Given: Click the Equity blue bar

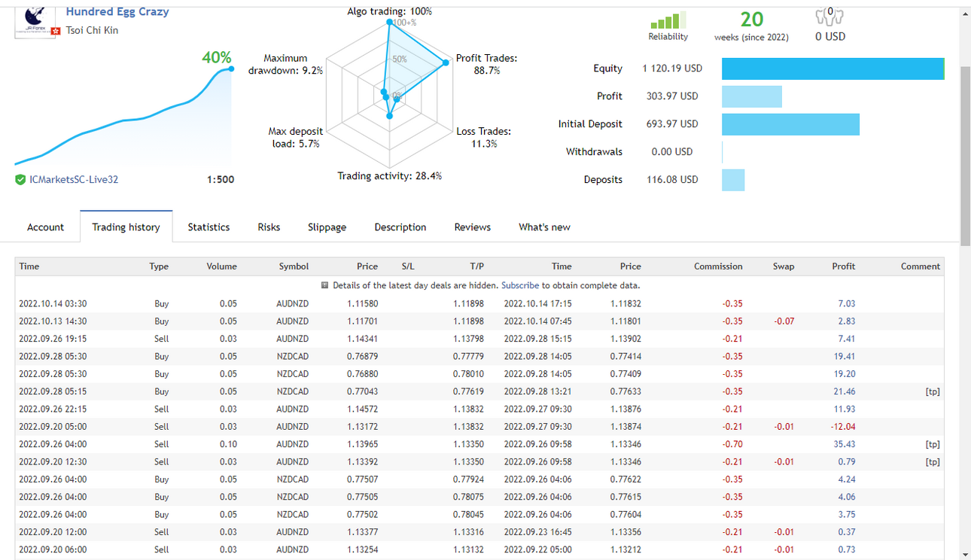Looking at the screenshot, I should click(833, 68).
